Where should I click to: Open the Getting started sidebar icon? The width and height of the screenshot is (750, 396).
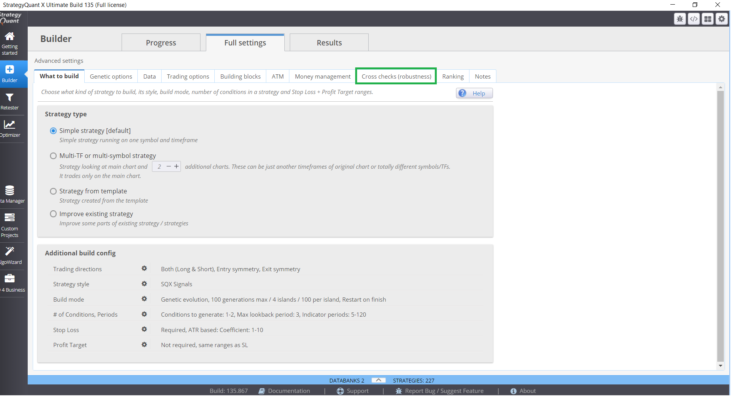click(x=10, y=43)
